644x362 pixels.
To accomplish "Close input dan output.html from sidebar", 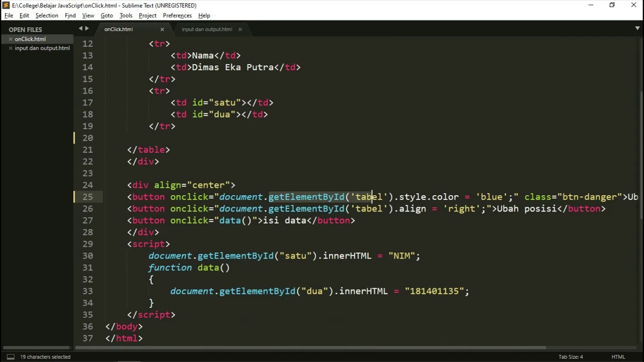I will [x=11, y=48].
